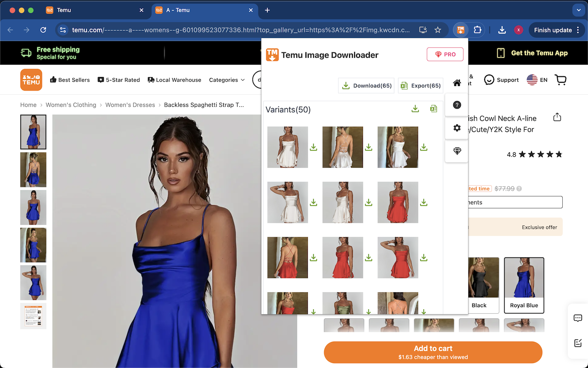Click the diamond premium icon in sidebar

(x=457, y=151)
